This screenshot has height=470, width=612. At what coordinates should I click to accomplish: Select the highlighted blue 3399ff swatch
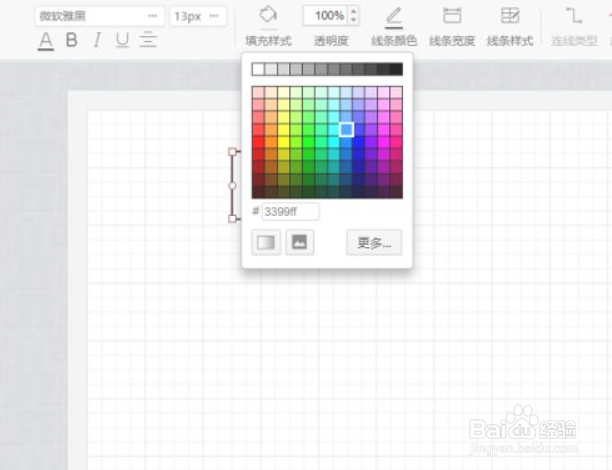(x=346, y=130)
